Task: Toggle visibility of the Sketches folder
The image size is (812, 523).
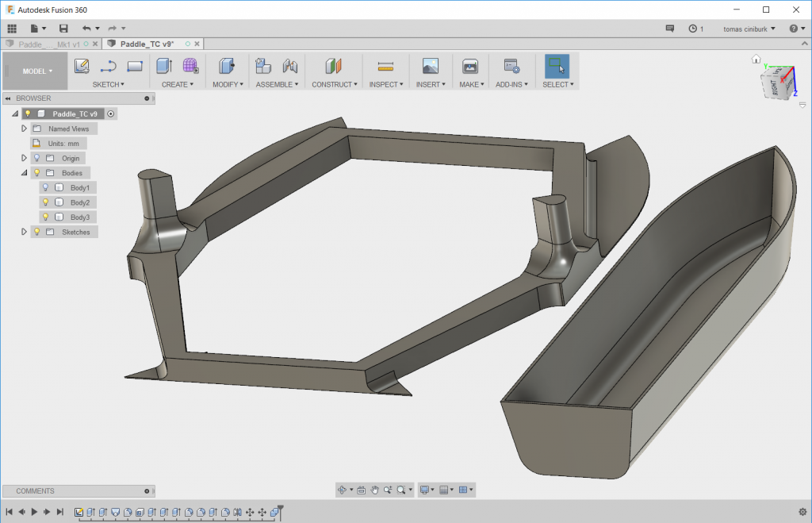Action: 36,232
